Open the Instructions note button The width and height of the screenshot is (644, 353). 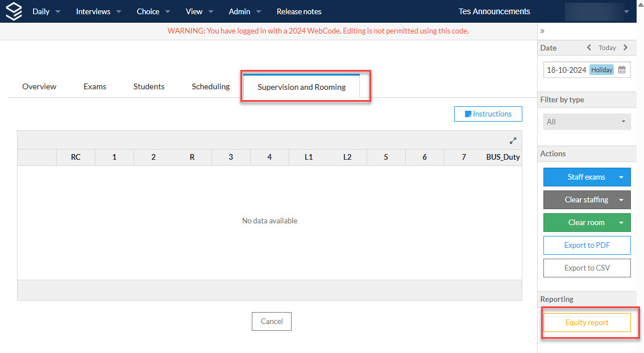point(488,114)
